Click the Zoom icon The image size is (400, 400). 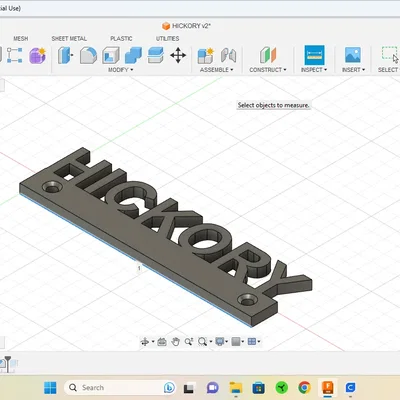click(x=189, y=342)
